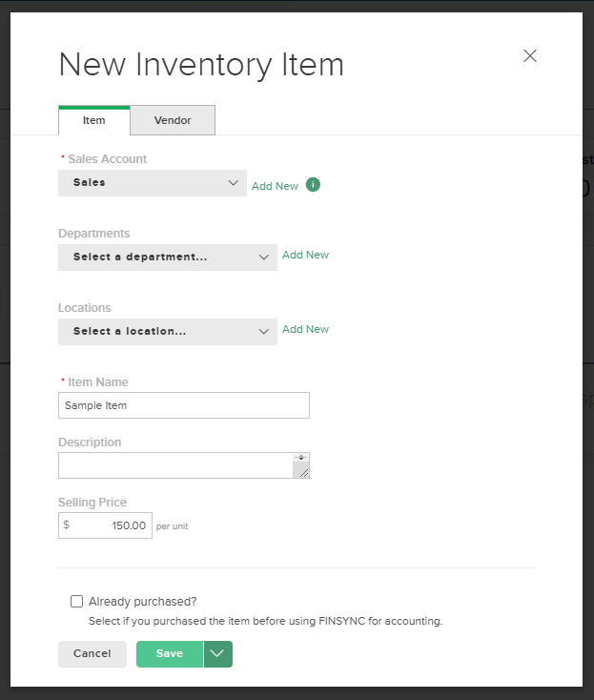Click the green info icon beside Sales Account

pos(313,184)
